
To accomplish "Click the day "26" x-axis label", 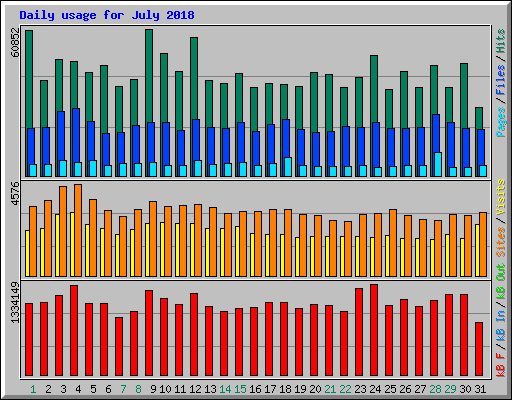I will 405,389.
